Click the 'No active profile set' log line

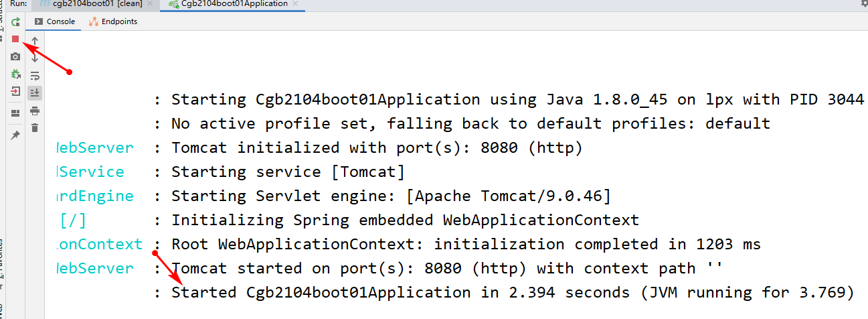click(470, 123)
